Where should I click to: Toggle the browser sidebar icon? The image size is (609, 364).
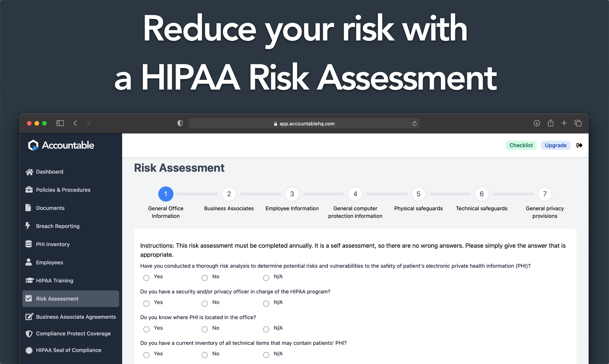[x=60, y=123]
